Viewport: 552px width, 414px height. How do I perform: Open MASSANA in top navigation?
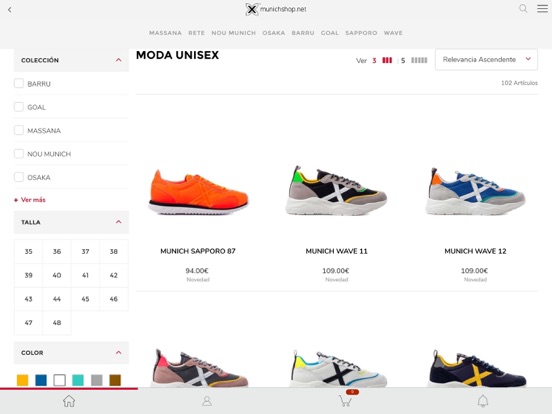165,33
